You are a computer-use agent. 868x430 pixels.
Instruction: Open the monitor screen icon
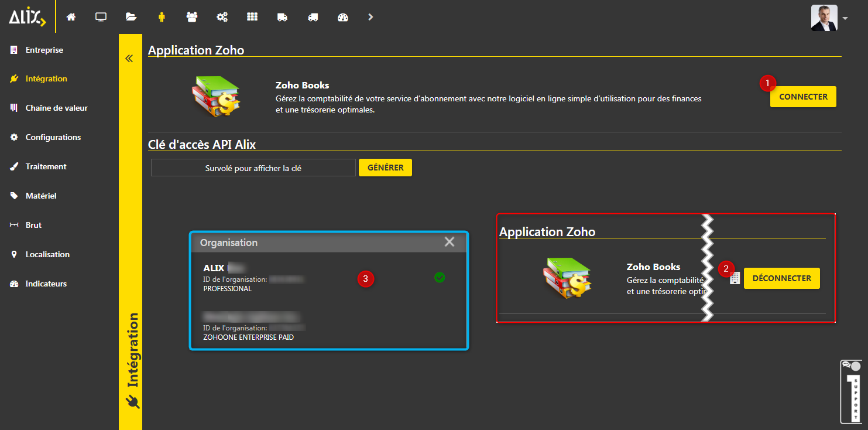click(101, 17)
